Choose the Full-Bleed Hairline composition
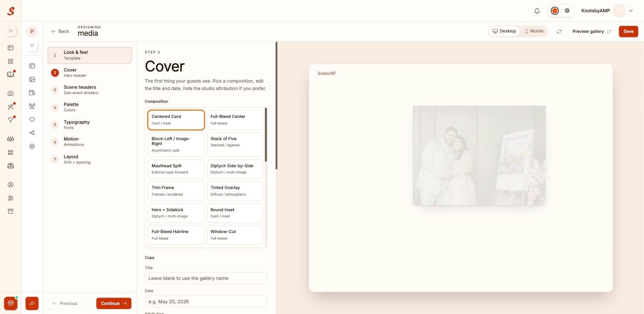The image size is (644, 314). pyautogui.click(x=176, y=235)
